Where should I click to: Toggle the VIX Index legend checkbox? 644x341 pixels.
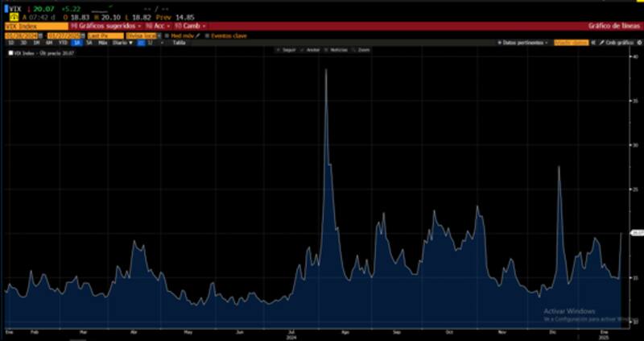tap(10, 52)
